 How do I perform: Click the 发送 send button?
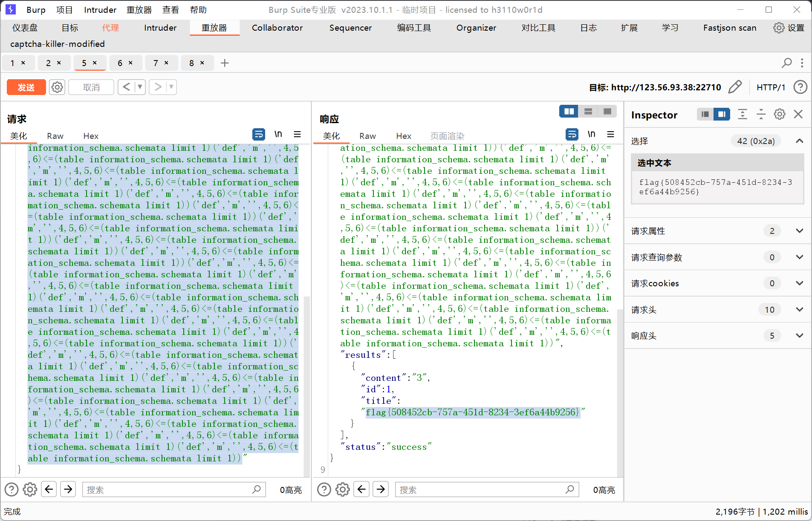(x=26, y=87)
